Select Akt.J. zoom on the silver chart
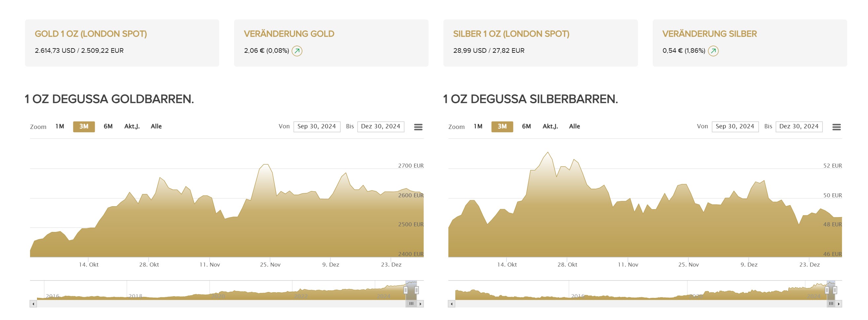 [x=550, y=127]
